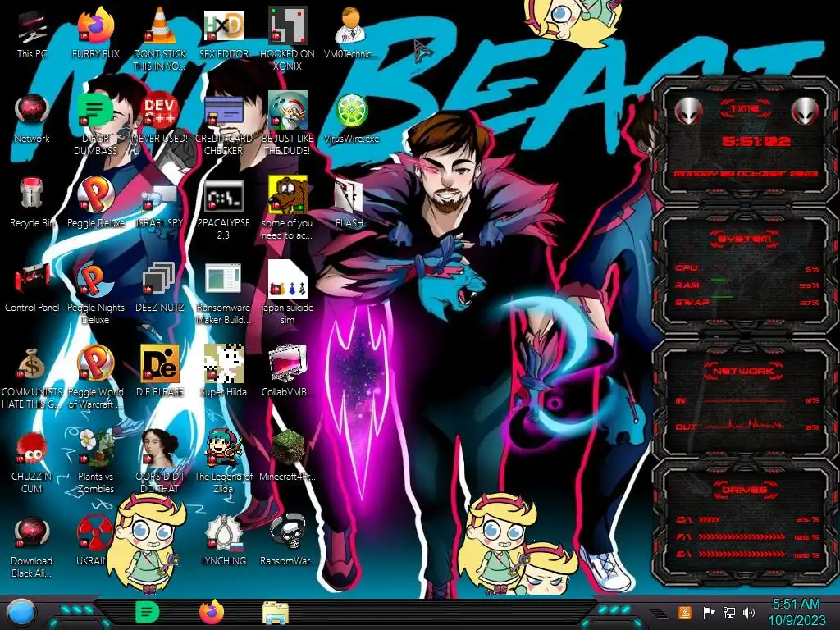Launch Peggle Nights Deluxe shortcut
Viewport: 840px width, 630px height.
(x=95, y=281)
